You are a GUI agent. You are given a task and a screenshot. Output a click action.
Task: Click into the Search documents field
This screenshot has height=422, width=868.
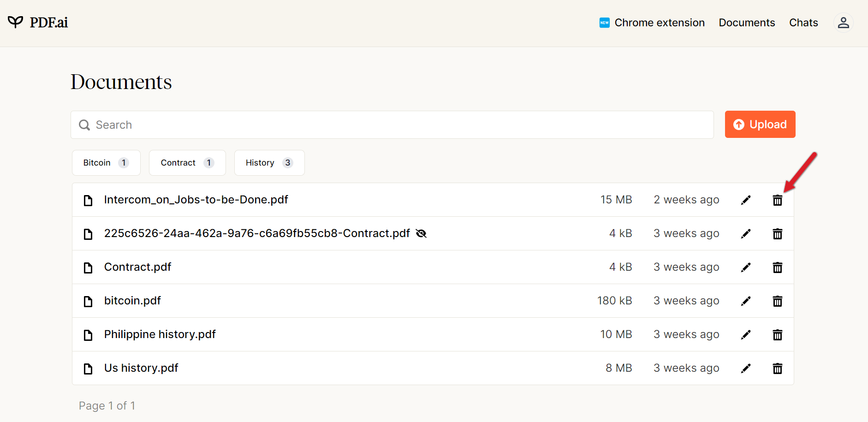(x=392, y=125)
